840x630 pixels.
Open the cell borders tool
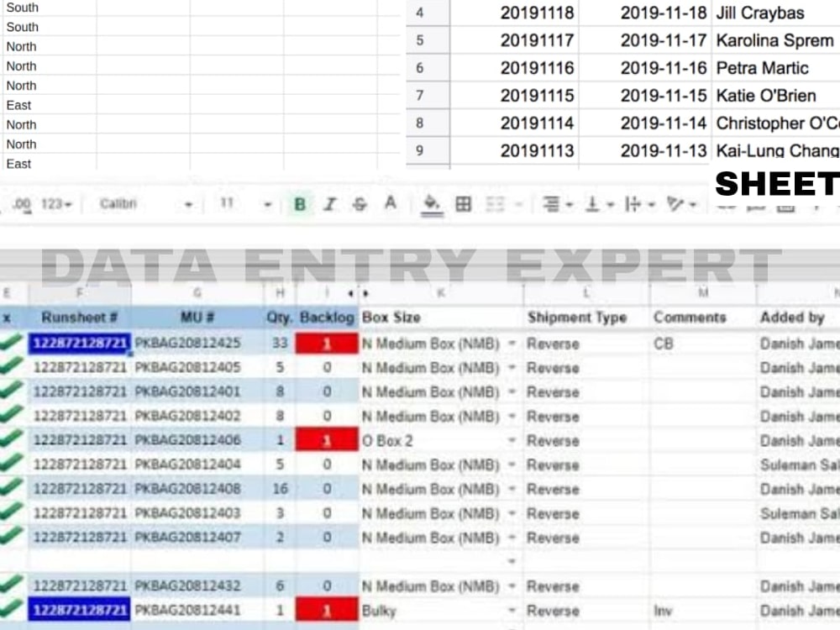464,204
